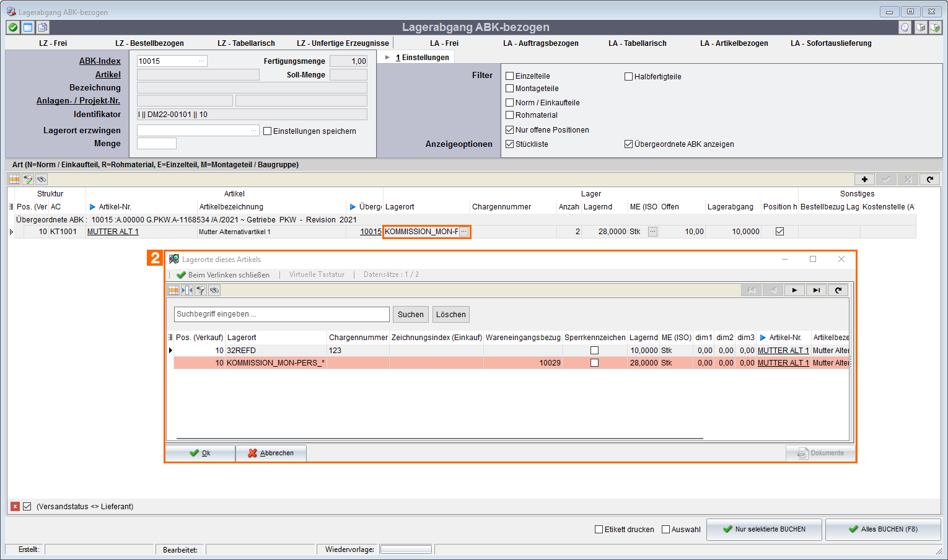Click filter funnel icon in Lagerorte dialog
948x560 pixels.
click(201, 290)
